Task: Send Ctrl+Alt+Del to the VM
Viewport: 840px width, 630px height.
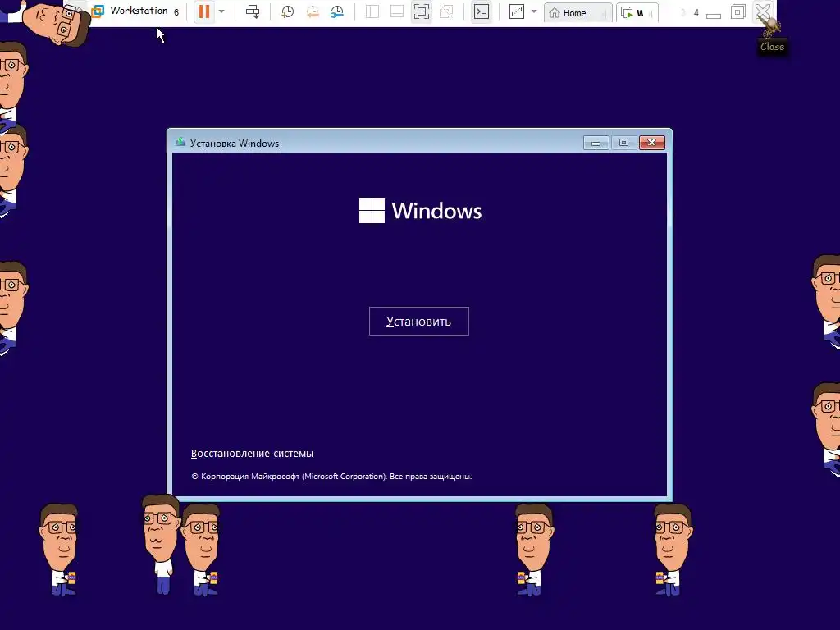Action: tap(253, 11)
